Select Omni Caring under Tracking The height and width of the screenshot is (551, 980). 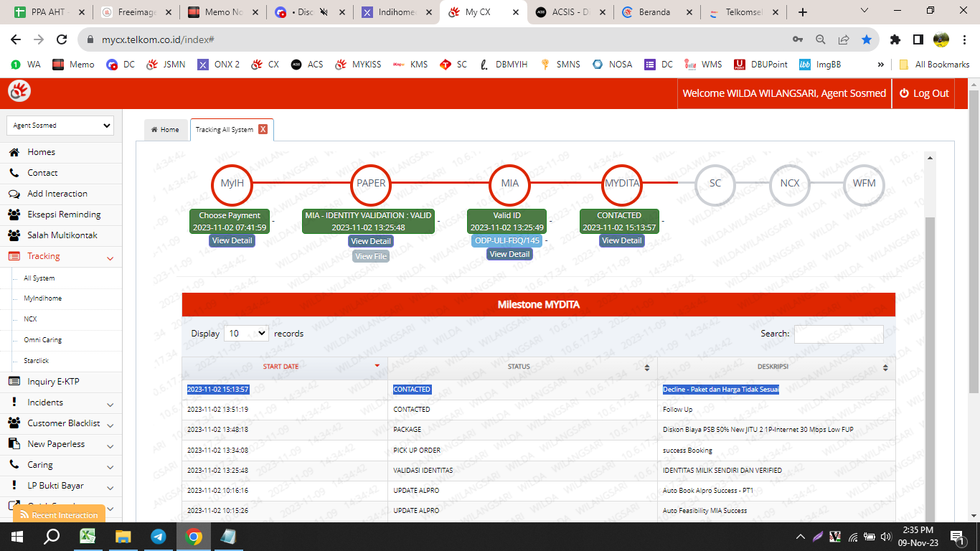pyautogui.click(x=43, y=340)
